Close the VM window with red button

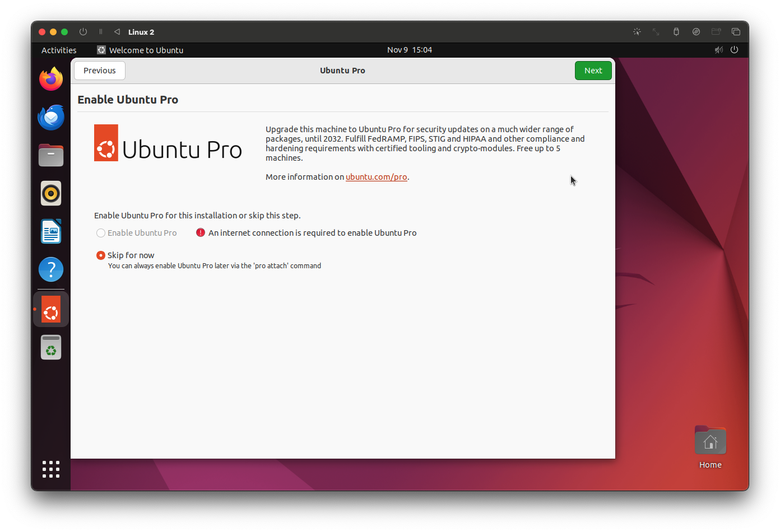click(x=42, y=32)
